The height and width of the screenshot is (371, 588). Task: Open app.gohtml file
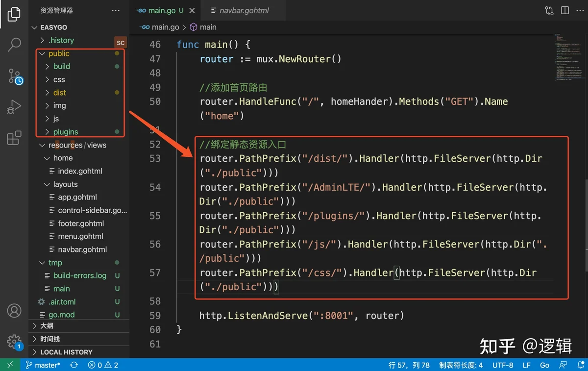[78, 197]
